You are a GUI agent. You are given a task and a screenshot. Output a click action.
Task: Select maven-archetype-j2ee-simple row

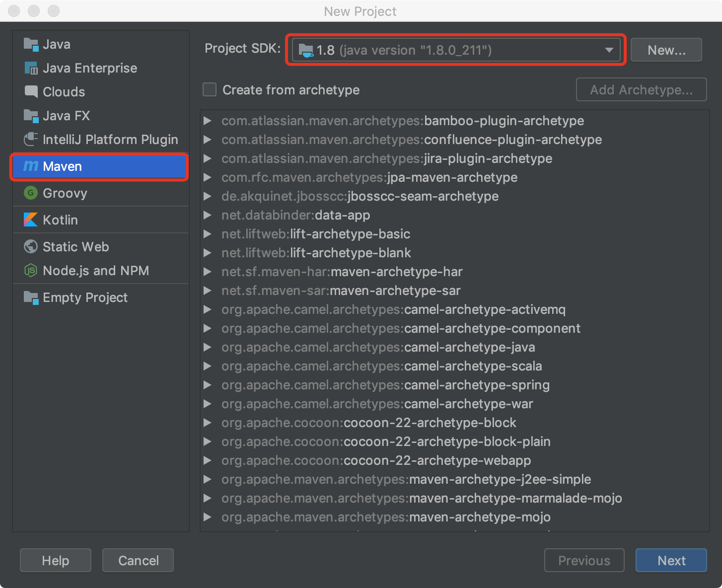454,479
